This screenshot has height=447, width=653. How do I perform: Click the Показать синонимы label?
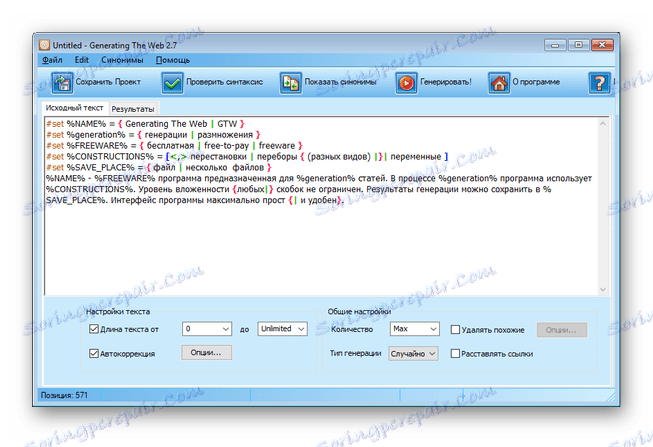pyautogui.click(x=340, y=82)
